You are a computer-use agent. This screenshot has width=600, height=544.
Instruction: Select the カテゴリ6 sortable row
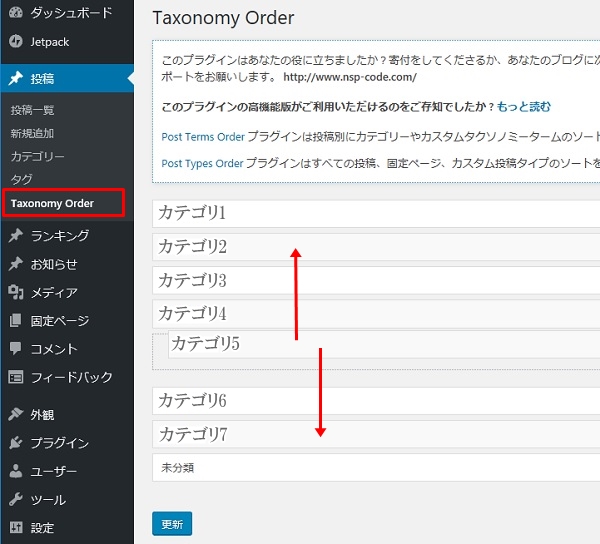click(376, 401)
